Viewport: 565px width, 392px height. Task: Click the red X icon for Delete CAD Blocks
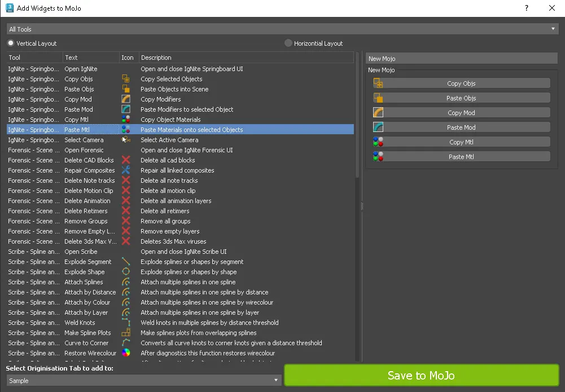click(x=126, y=160)
